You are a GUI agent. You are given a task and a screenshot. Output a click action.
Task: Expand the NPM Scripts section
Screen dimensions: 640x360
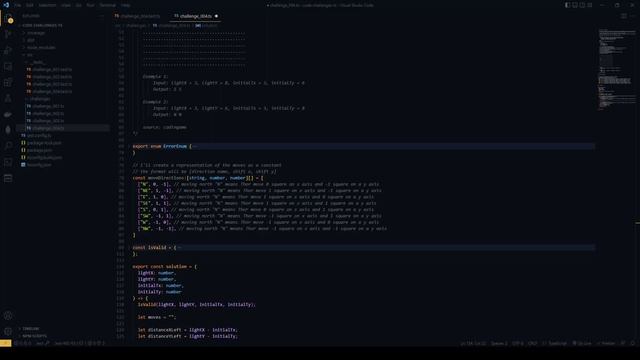[x=35, y=336]
